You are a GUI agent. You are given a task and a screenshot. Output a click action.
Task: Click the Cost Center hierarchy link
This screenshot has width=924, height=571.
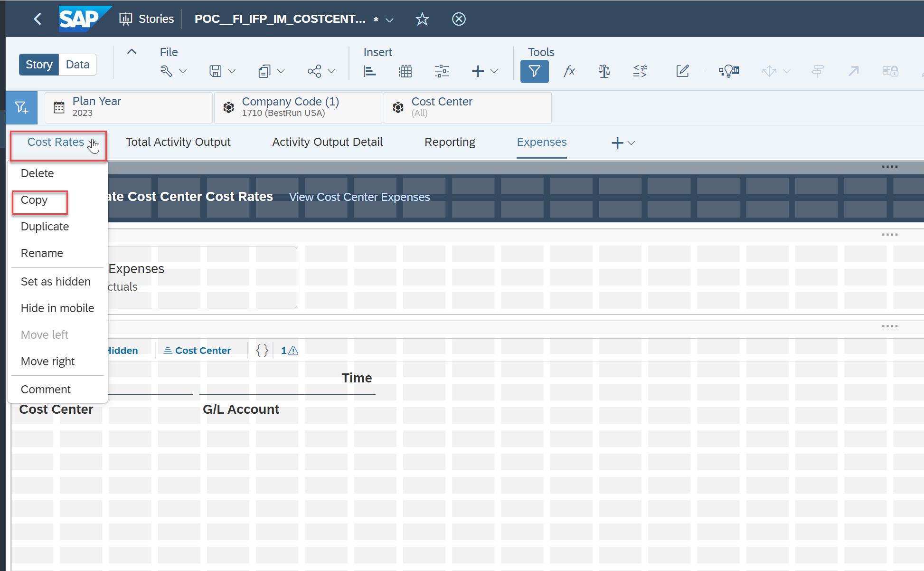tap(203, 351)
